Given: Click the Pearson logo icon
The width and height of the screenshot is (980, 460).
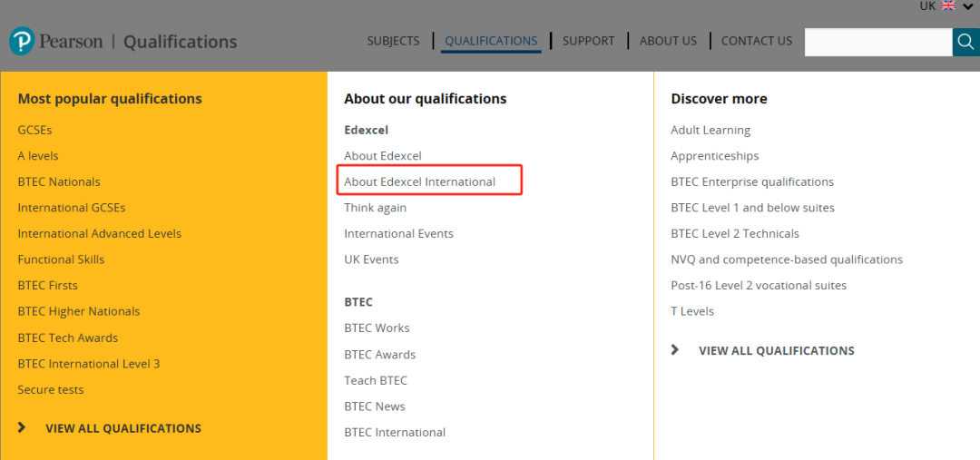Looking at the screenshot, I should 21,41.
